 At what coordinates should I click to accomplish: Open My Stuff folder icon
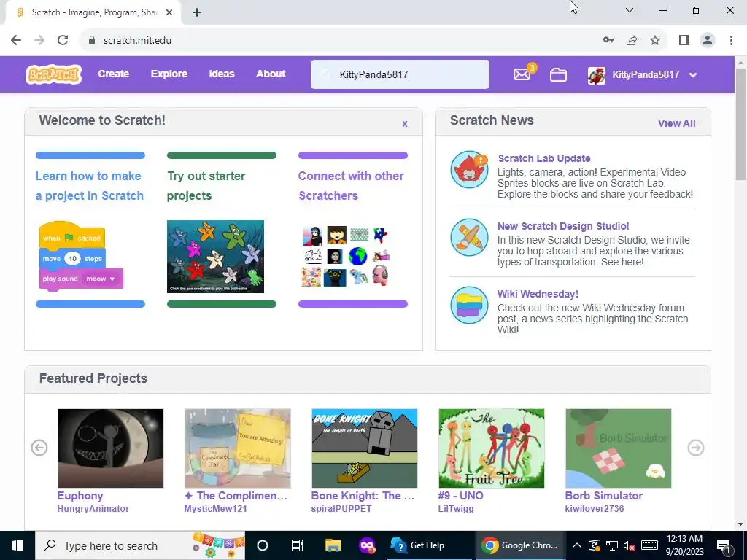point(558,75)
